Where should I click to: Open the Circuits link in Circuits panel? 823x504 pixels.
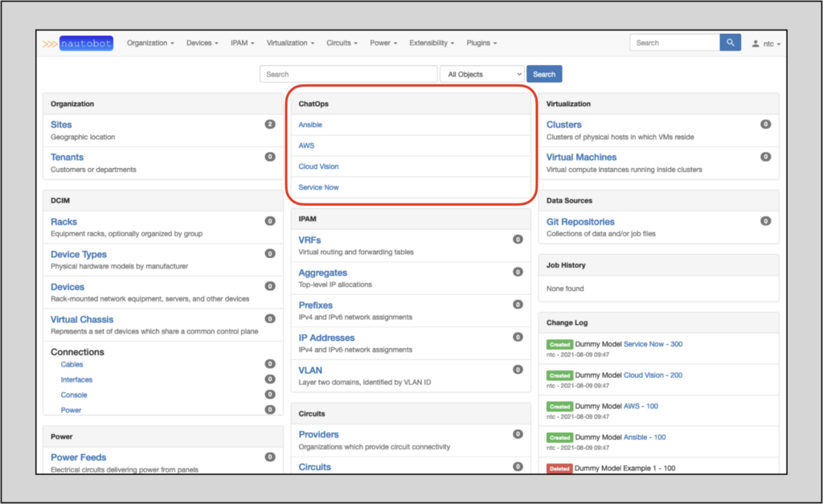point(314,467)
